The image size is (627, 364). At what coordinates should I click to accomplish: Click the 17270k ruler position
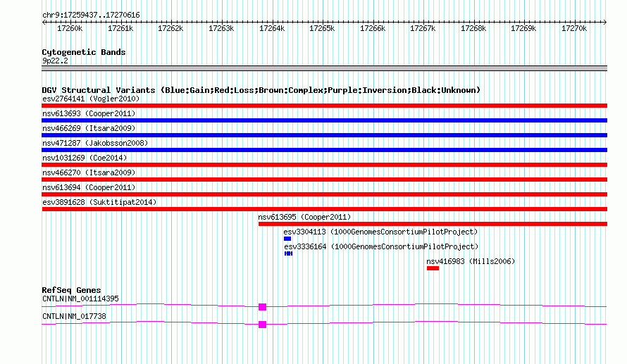coord(574,28)
